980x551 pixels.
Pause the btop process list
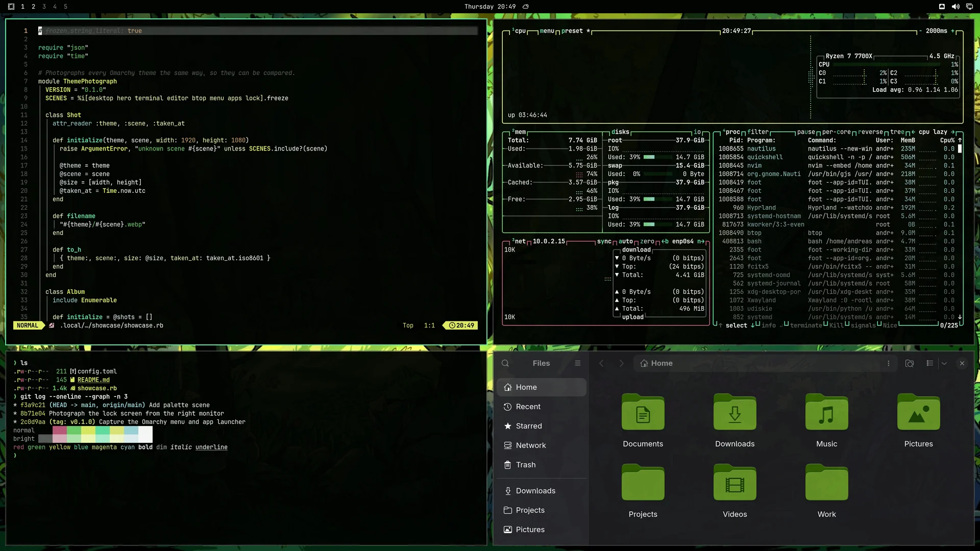coord(806,132)
